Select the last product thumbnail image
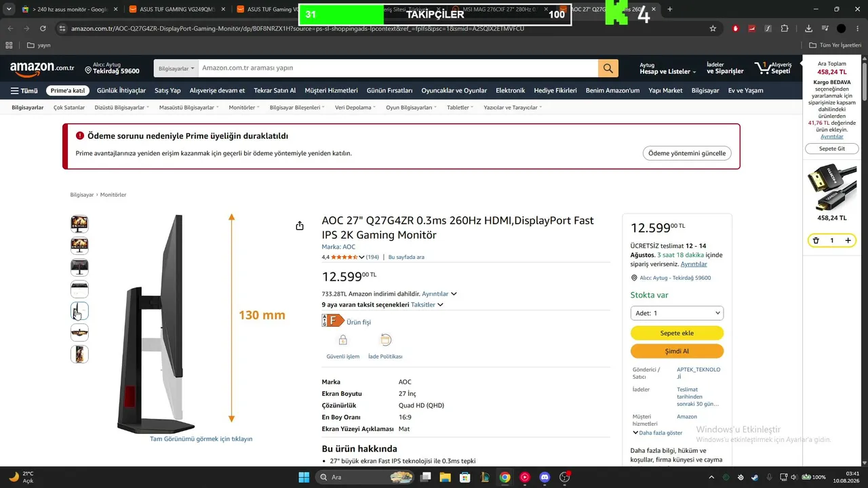The width and height of the screenshot is (868, 488). 79,354
